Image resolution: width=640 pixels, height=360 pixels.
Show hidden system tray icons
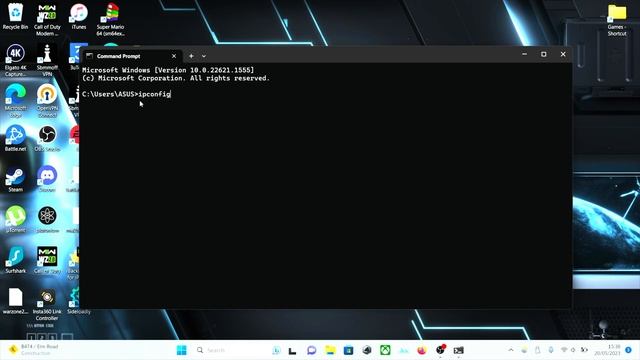click(511, 350)
